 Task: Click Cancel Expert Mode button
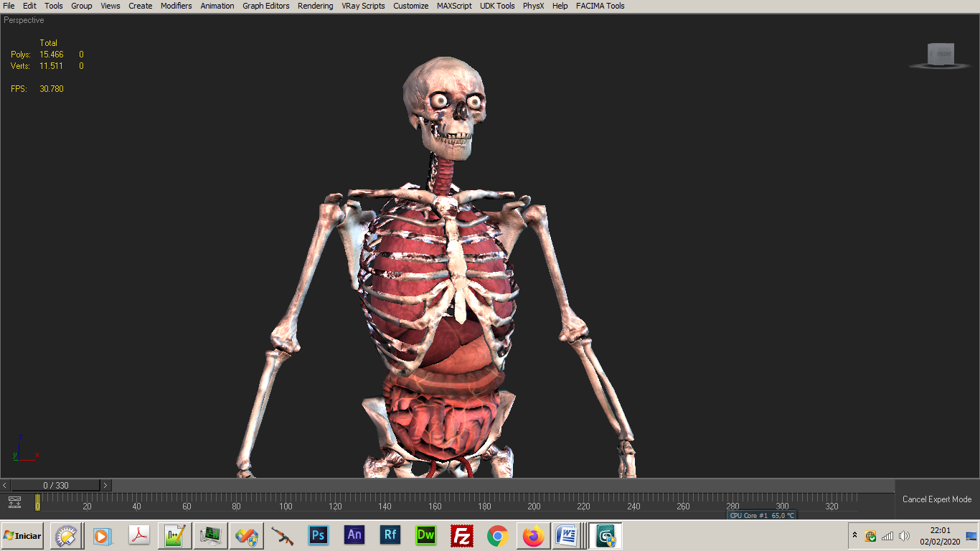[936, 499]
